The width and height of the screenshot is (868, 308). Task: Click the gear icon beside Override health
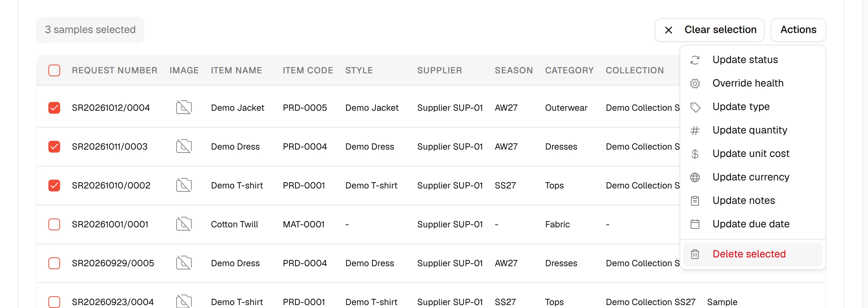(695, 83)
